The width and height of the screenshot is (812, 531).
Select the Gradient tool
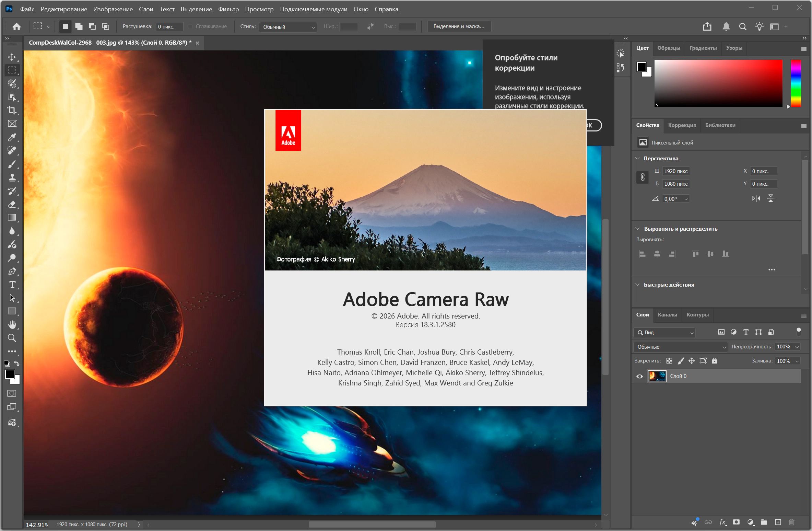coord(12,218)
